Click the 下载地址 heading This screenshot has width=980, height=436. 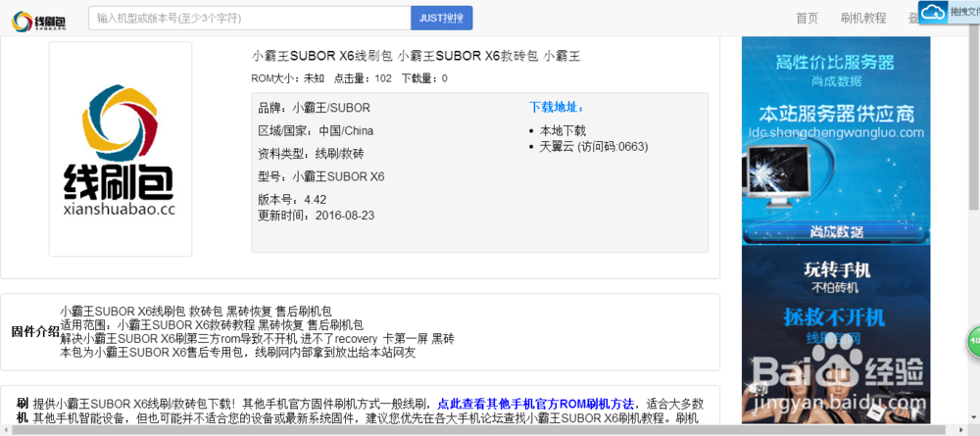pyautogui.click(x=557, y=107)
